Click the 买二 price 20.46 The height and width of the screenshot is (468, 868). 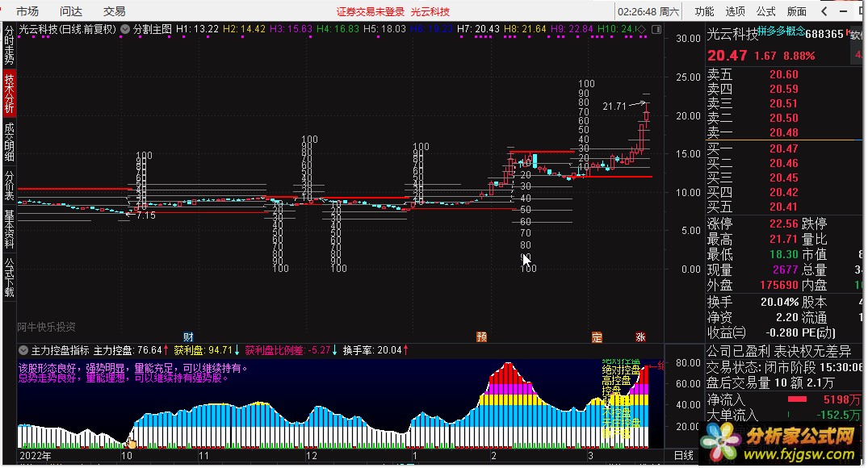[783, 163]
